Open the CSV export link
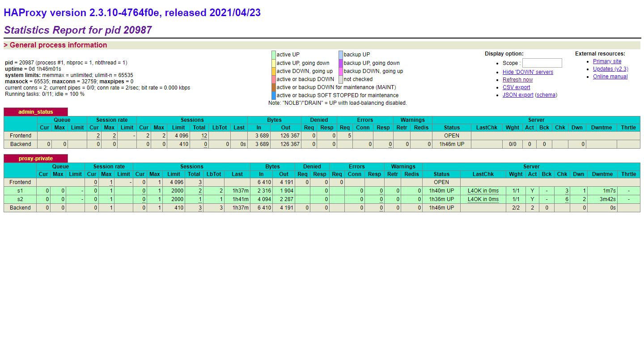Image resolution: width=644 pixels, height=339 pixels. pos(517,87)
